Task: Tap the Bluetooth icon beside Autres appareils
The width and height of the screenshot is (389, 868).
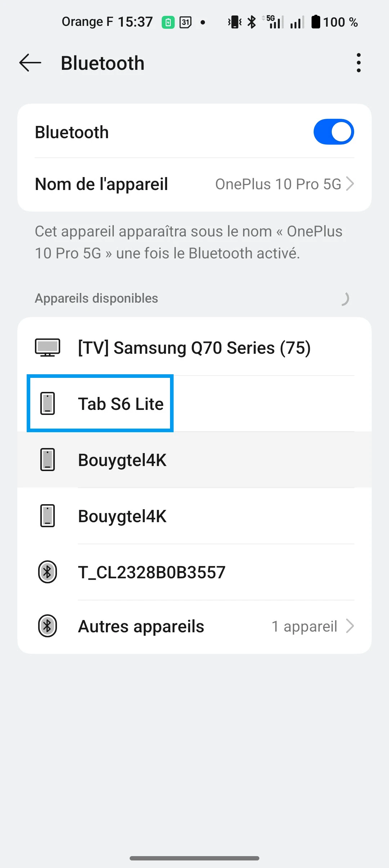Action: pyautogui.click(x=48, y=626)
